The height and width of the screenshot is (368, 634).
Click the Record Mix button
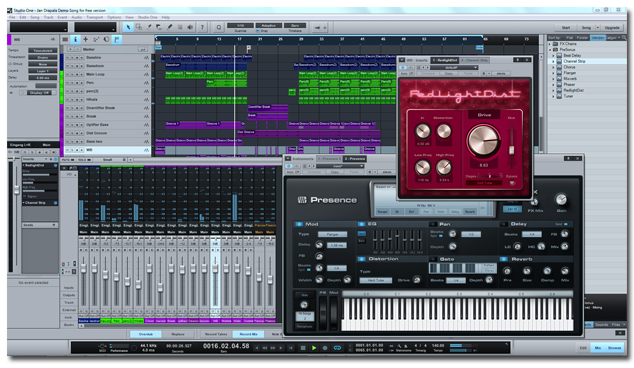click(248, 334)
